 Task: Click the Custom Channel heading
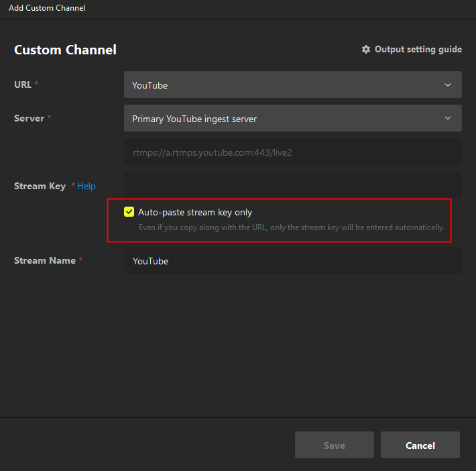coord(65,50)
